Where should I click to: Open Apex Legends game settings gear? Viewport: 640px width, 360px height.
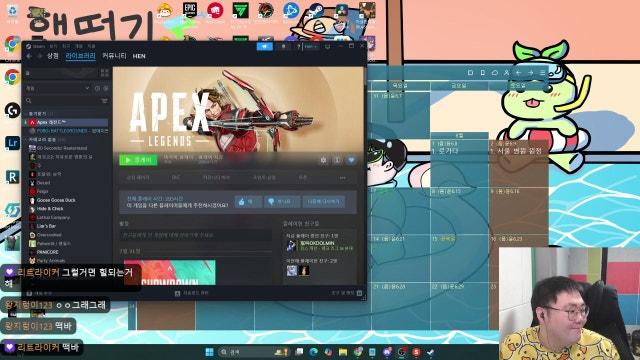324,160
